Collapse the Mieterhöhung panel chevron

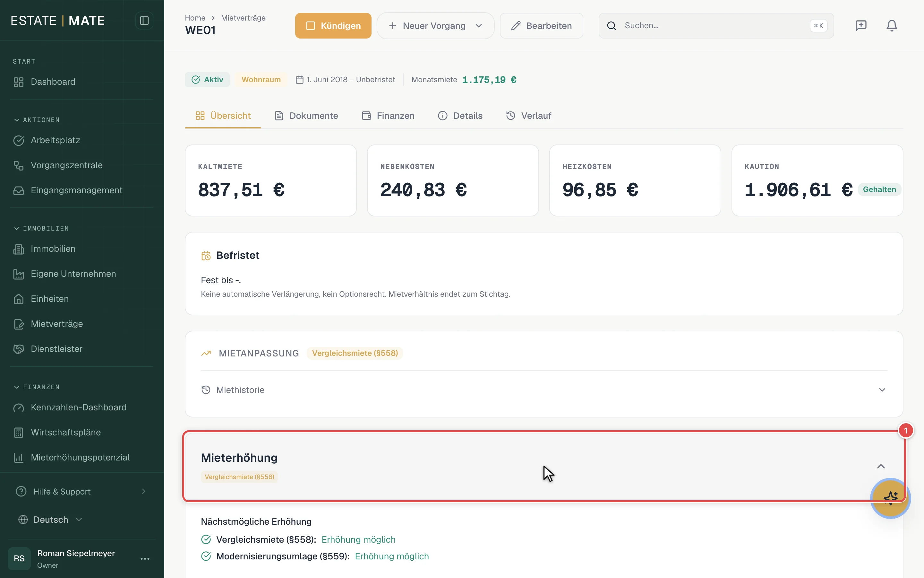pyautogui.click(x=880, y=466)
